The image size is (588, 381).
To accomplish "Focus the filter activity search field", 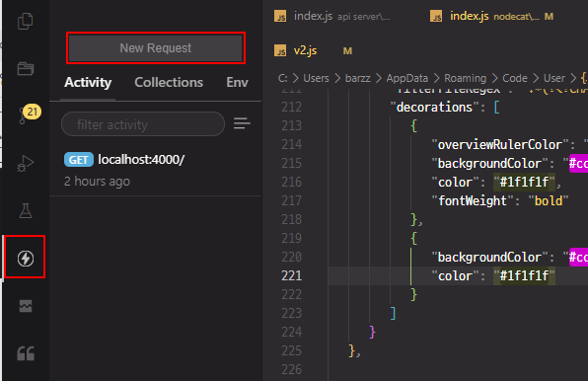I will click(143, 124).
